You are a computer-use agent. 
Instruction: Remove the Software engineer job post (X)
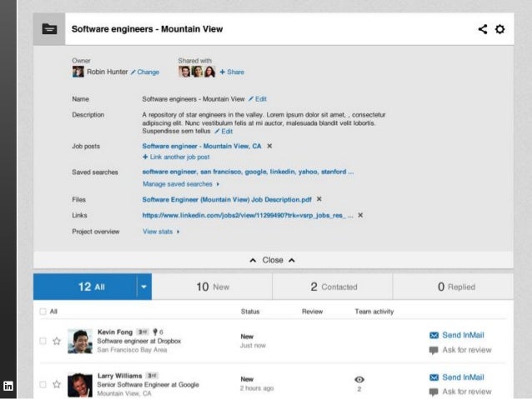pos(269,146)
